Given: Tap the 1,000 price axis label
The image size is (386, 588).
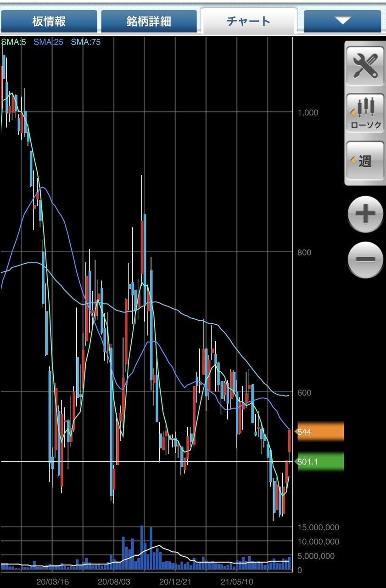Looking at the screenshot, I should (x=308, y=113).
